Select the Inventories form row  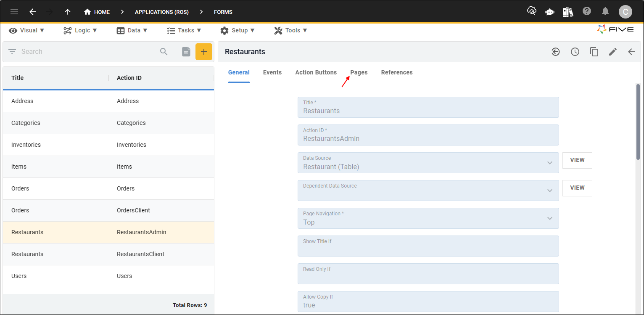point(108,145)
